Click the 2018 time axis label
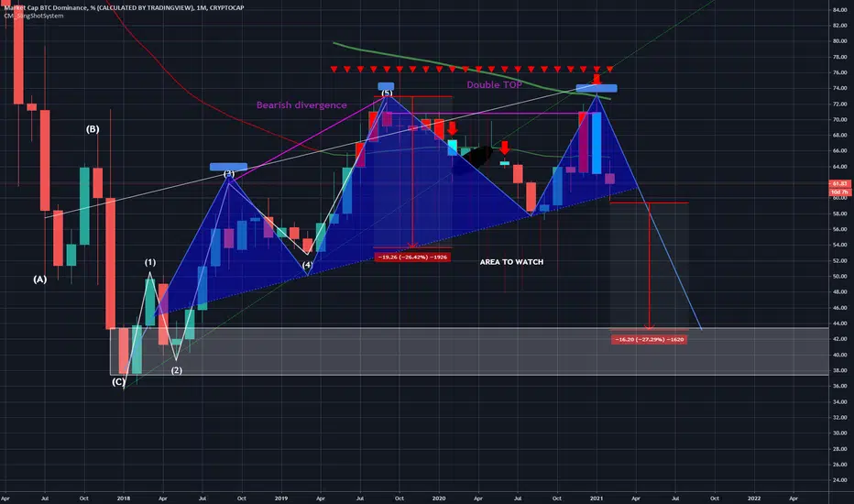The width and height of the screenshot is (854, 504). 124,499
